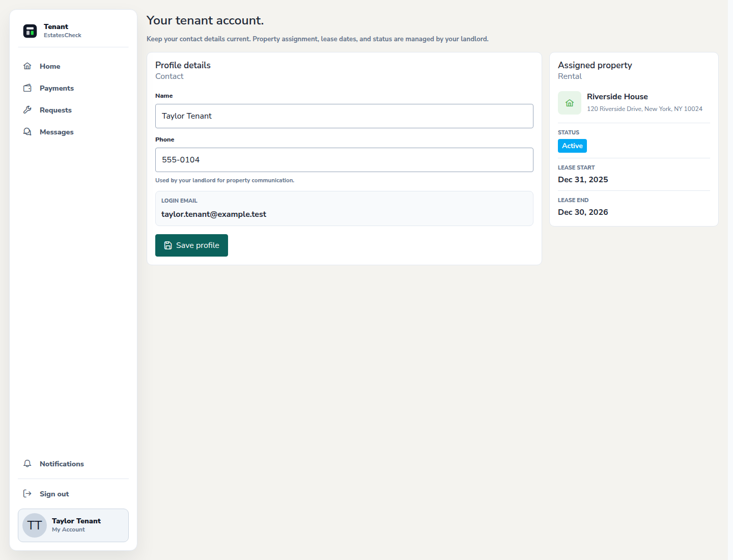Click the Requests wrench icon
The width and height of the screenshot is (733, 560).
(x=27, y=110)
